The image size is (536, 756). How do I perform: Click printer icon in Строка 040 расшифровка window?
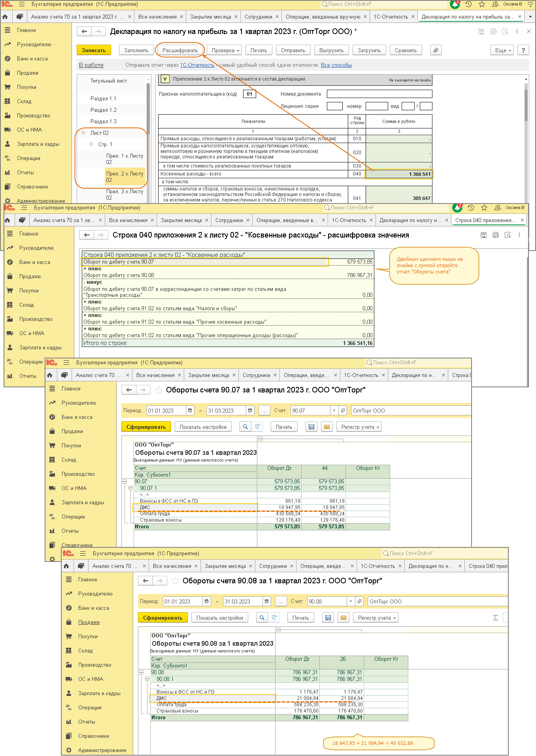(x=496, y=235)
